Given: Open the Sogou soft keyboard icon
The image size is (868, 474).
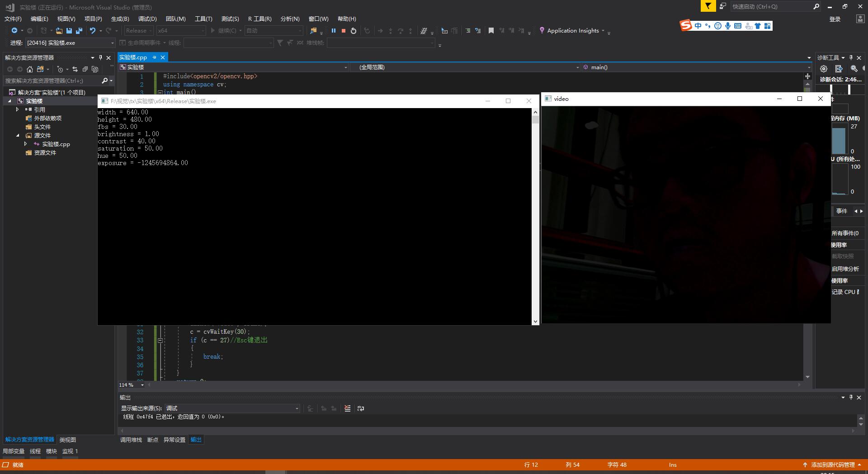Looking at the screenshot, I should (x=738, y=26).
